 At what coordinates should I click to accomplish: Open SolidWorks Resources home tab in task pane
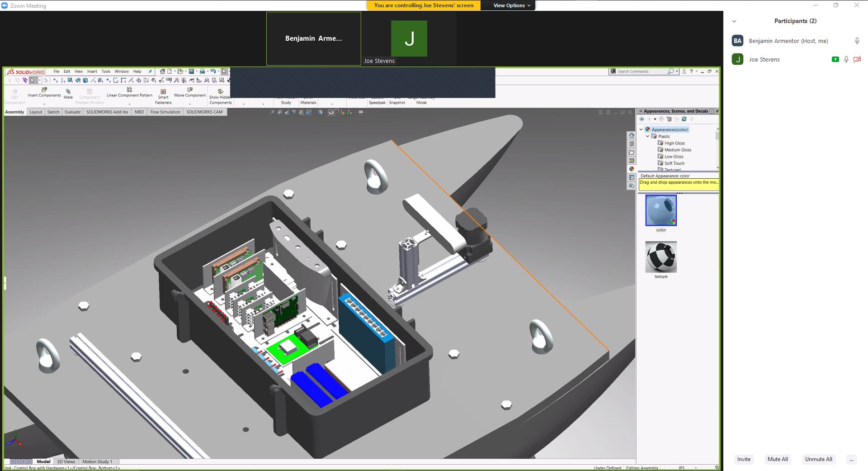pyautogui.click(x=632, y=135)
